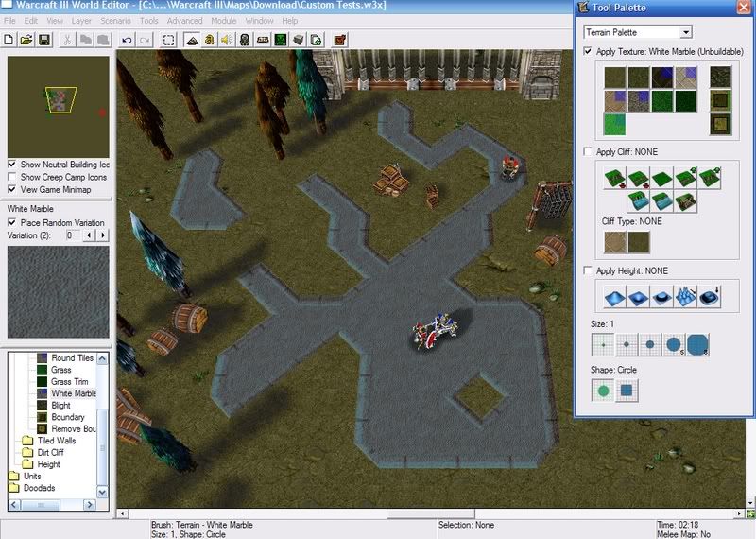Select the first water cliff tool in second row
Image resolution: width=756 pixels, height=539 pixels.
[639, 201]
